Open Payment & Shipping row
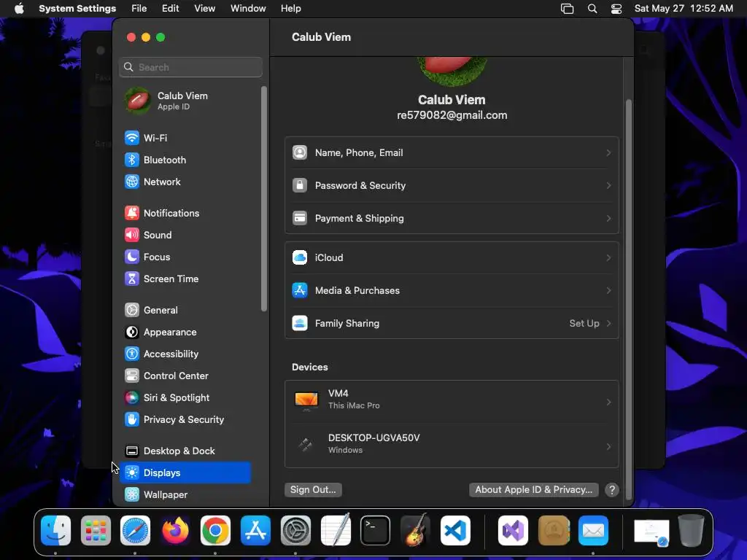 [452, 219]
